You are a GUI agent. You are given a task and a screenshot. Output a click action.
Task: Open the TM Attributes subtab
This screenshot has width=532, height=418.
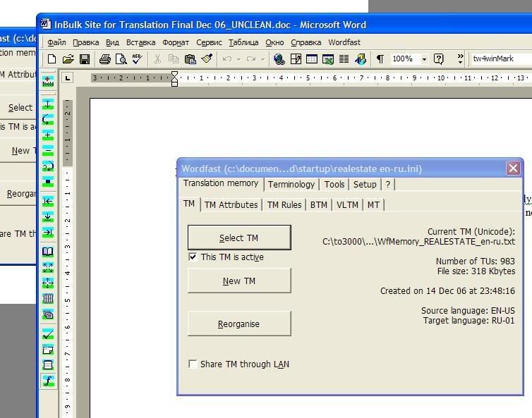tap(231, 204)
